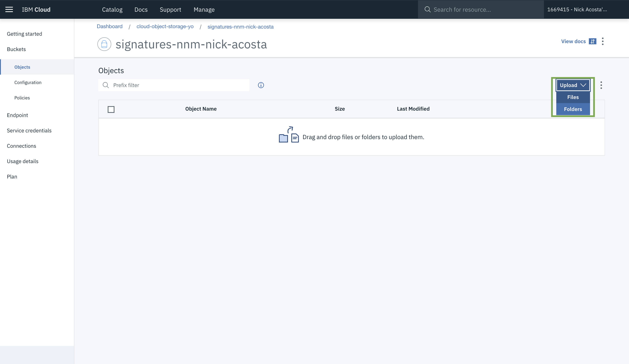This screenshot has height=364, width=629.
Task: Expand the Upload dropdown button
Action: [573, 85]
